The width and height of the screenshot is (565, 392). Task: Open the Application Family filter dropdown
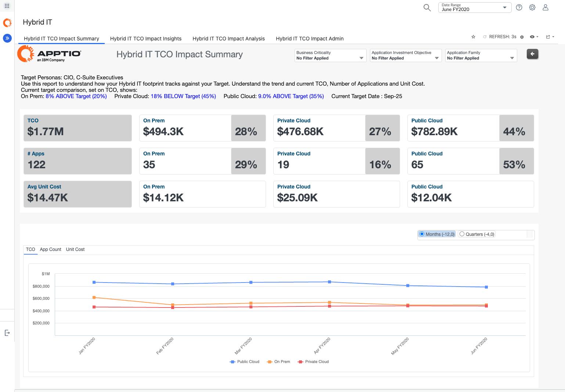click(x=481, y=55)
